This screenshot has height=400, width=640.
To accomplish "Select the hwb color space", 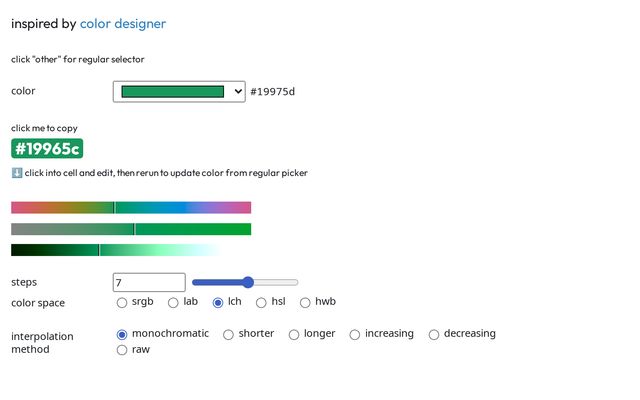I will click(305, 302).
